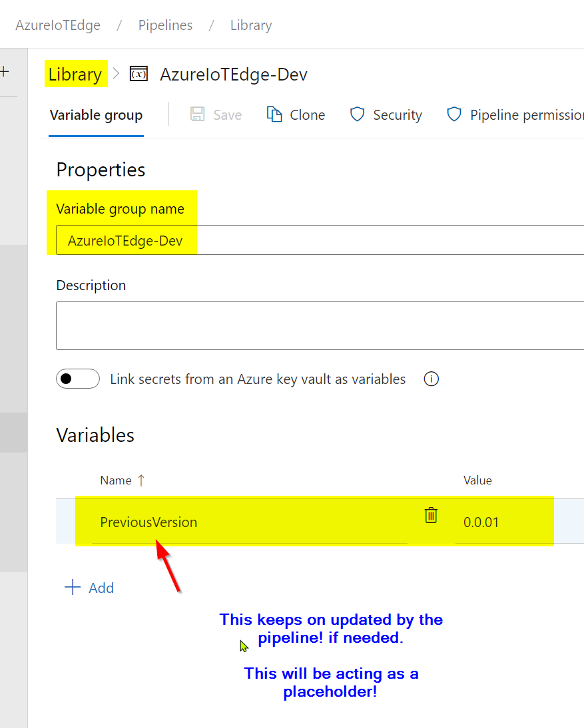Click the Value column header
This screenshot has width=584, height=728.
point(477,480)
